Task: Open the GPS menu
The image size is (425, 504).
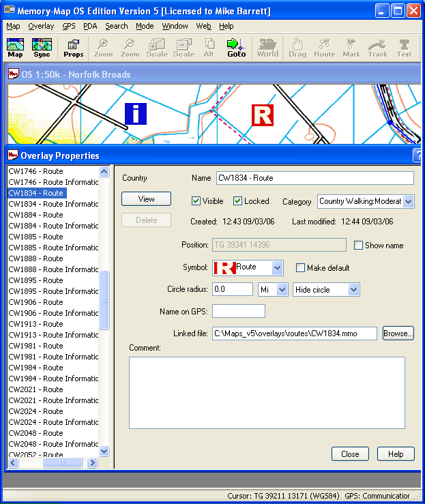Action: (69, 26)
